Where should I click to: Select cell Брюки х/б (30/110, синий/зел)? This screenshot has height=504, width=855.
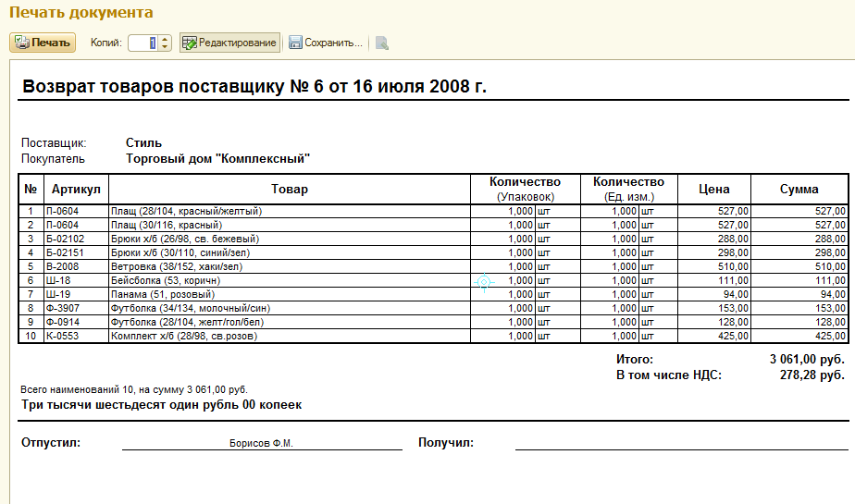(289, 252)
